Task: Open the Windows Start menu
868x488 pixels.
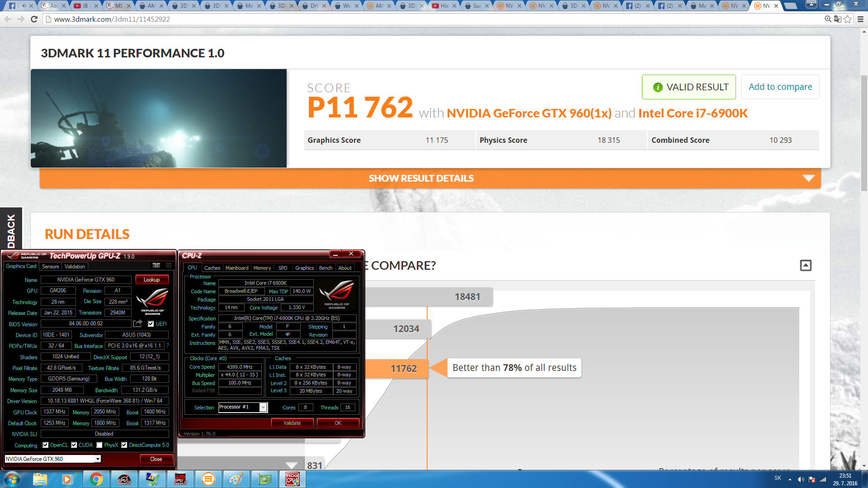Action: click(x=12, y=479)
